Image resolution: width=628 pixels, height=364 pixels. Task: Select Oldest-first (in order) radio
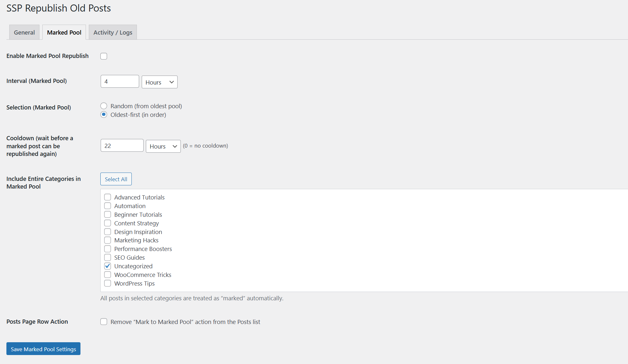tap(104, 115)
